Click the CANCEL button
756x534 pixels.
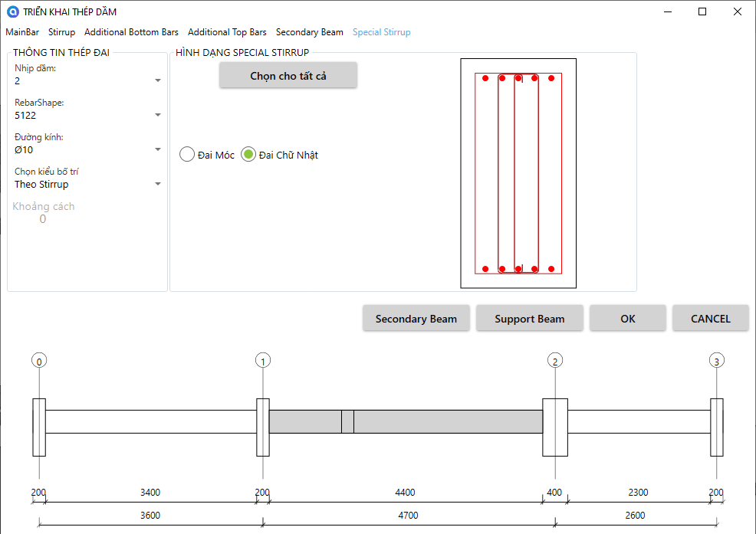point(711,319)
